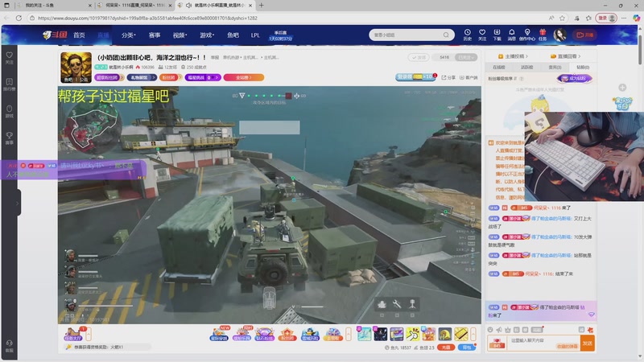Expand the left sidebar with the handle arrow
The image size is (644, 362).
tap(17, 204)
